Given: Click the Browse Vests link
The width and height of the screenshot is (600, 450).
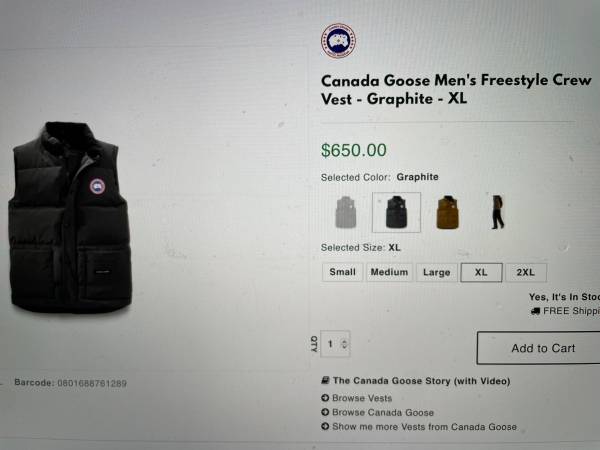Looking at the screenshot, I should [x=362, y=398].
